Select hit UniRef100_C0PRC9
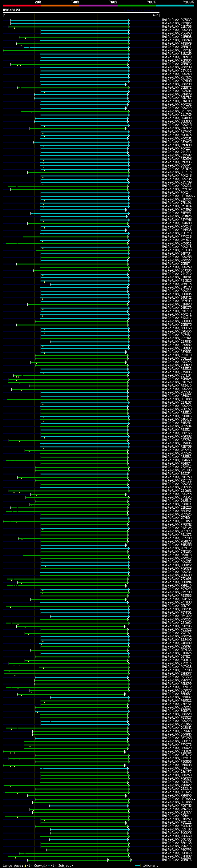Image resolution: width=197 pixels, height=868 pixels. click(x=177, y=94)
